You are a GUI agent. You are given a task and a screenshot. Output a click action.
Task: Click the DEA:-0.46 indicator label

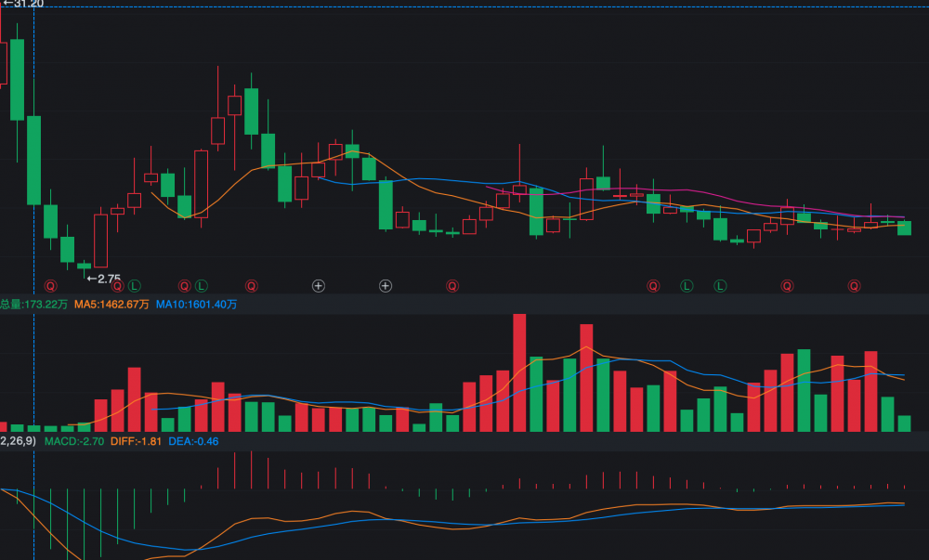(193, 441)
